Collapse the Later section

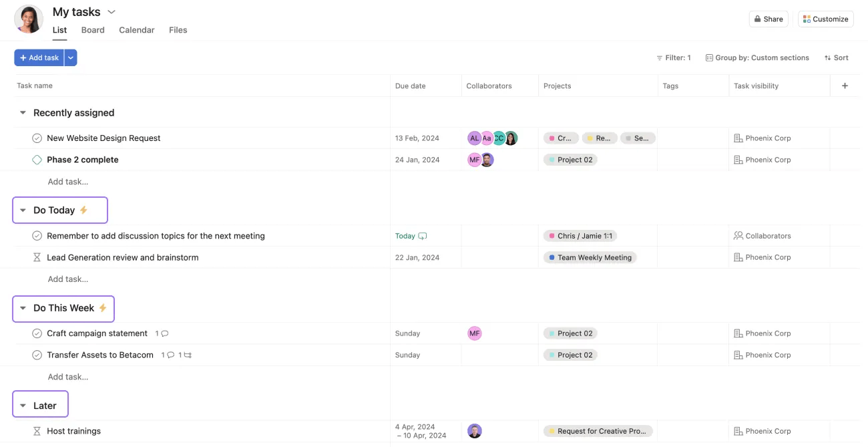tap(22, 404)
